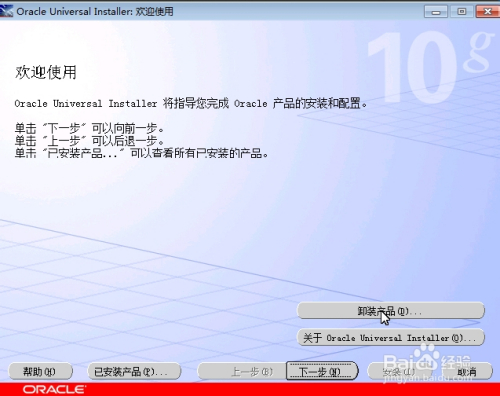
Task: Open 已安装产品 installed products list
Action: point(134,371)
